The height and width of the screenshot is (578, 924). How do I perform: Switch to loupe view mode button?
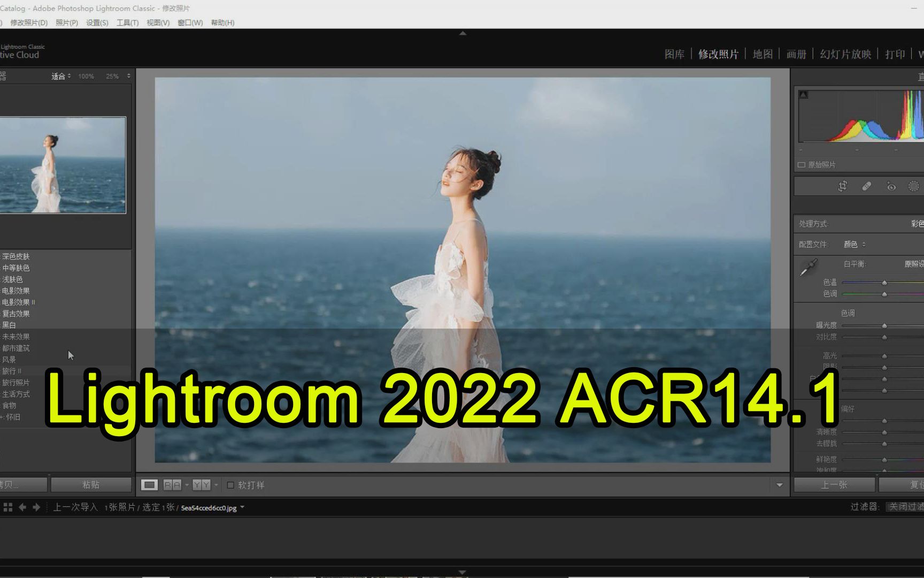click(149, 485)
